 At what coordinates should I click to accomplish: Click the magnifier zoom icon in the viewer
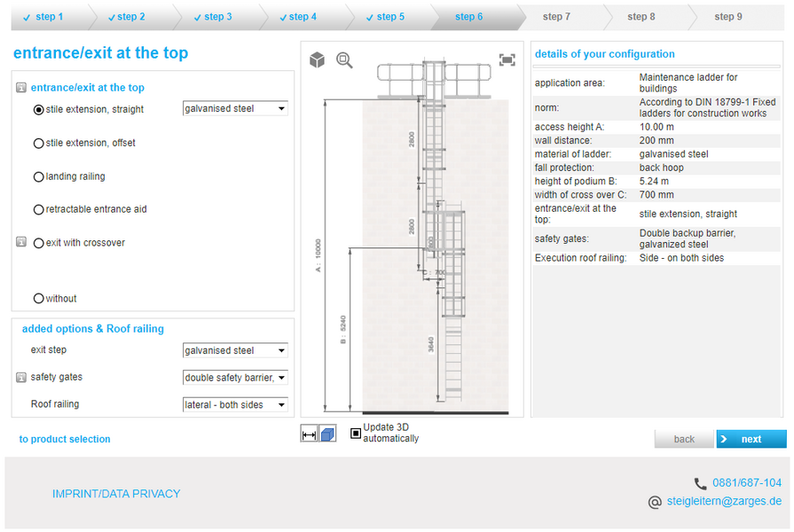pos(344,60)
